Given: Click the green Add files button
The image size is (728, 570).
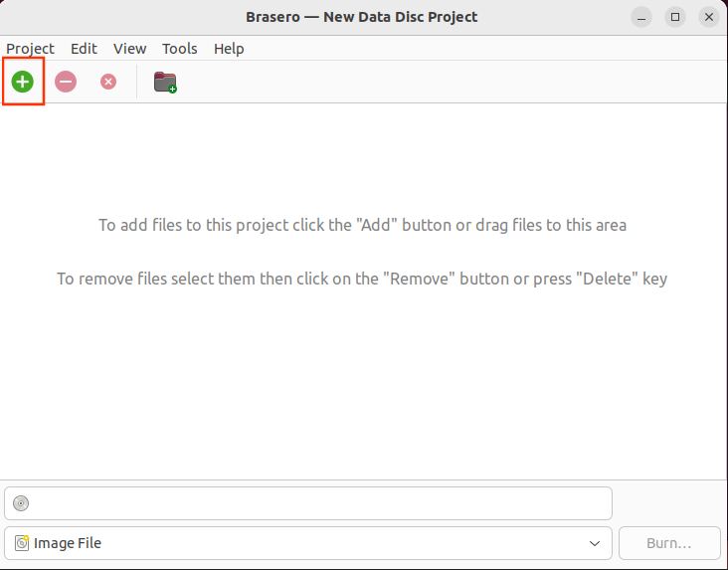Looking at the screenshot, I should pyautogui.click(x=23, y=82).
